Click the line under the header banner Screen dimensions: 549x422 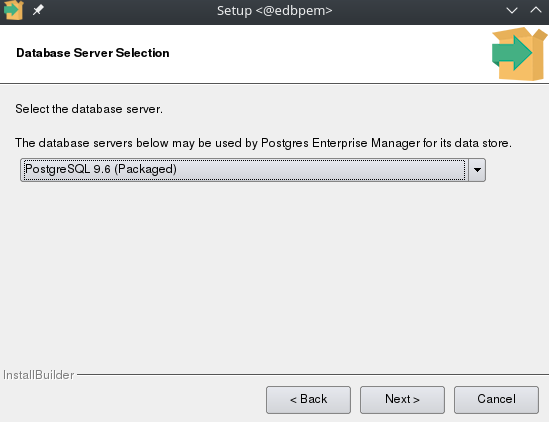[x=274, y=83]
